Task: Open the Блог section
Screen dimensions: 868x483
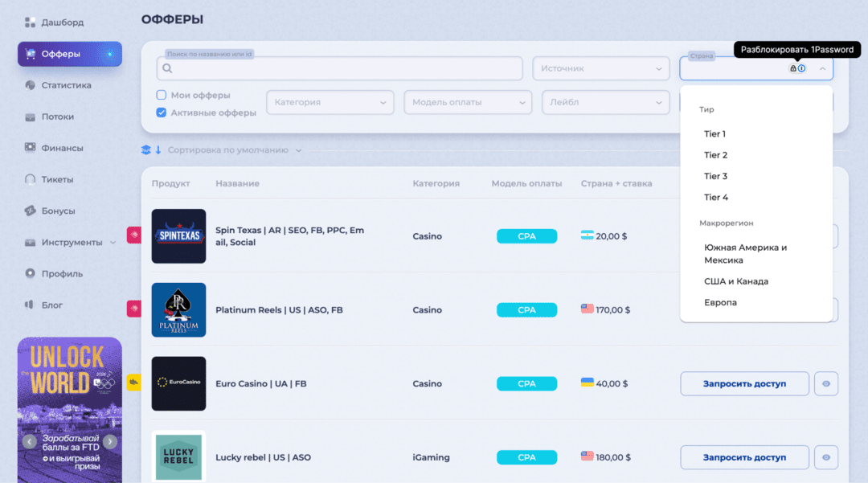Action: tap(29, 305)
